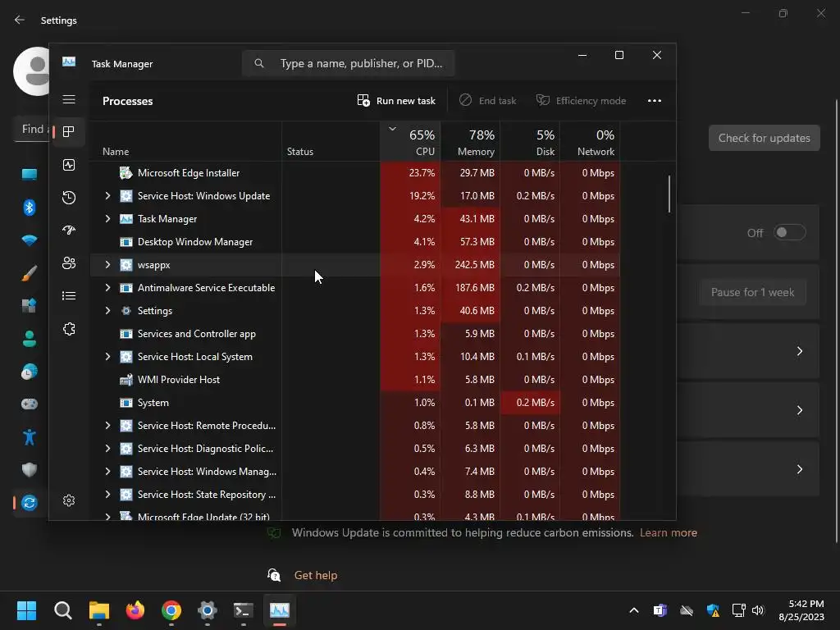Open File Explorer from the taskbar
The width and height of the screenshot is (840, 630).
(99, 610)
